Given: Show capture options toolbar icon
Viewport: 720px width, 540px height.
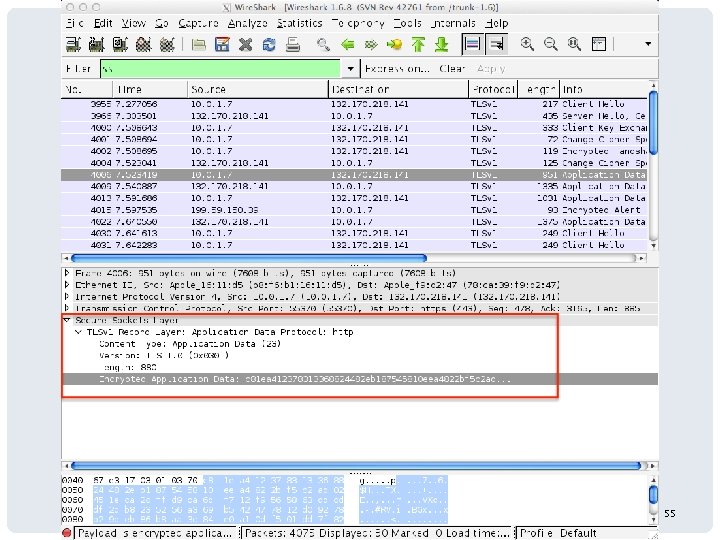Looking at the screenshot, I should [96, 45].
